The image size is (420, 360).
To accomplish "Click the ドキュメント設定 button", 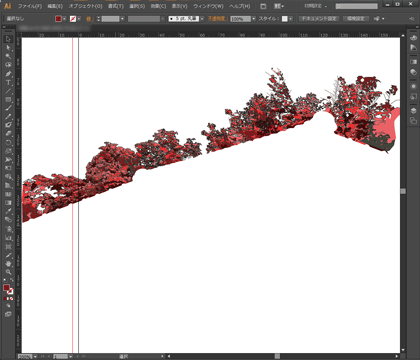I will pyautogui.click(x=319, y=19).
